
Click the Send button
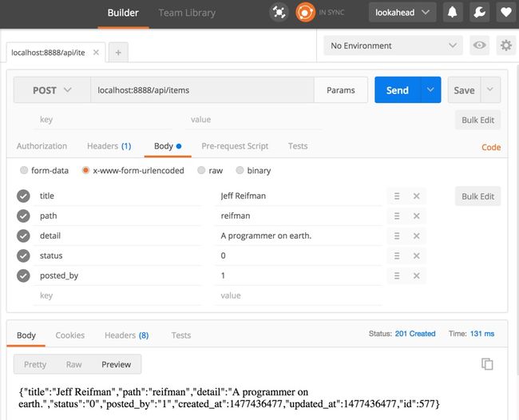click(x=398, y=90)
